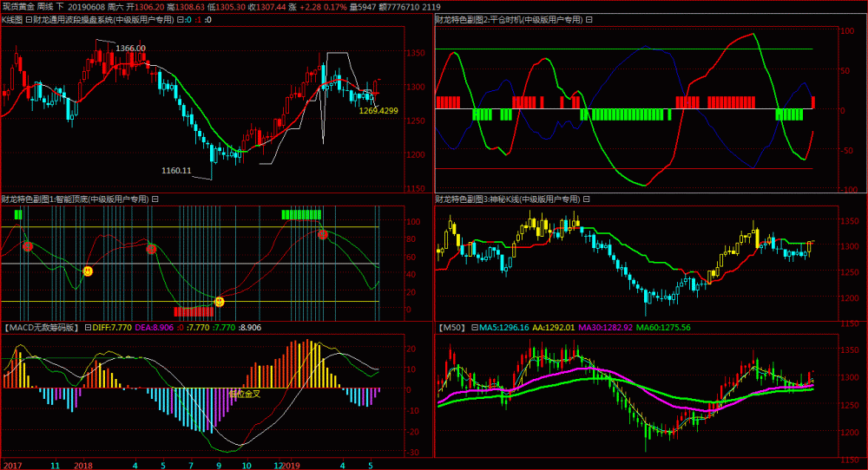Click the 1366.00 peak price label

[x=131, y=48]
